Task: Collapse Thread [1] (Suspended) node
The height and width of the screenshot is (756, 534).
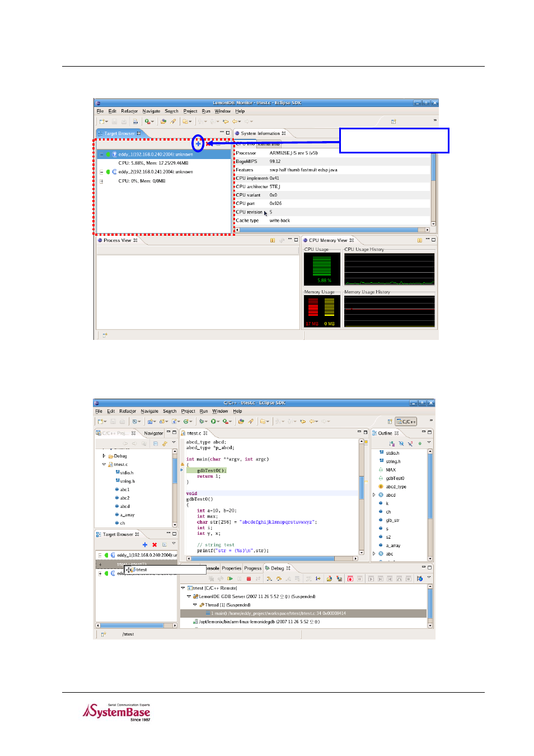Action: [x=195, y=605]
